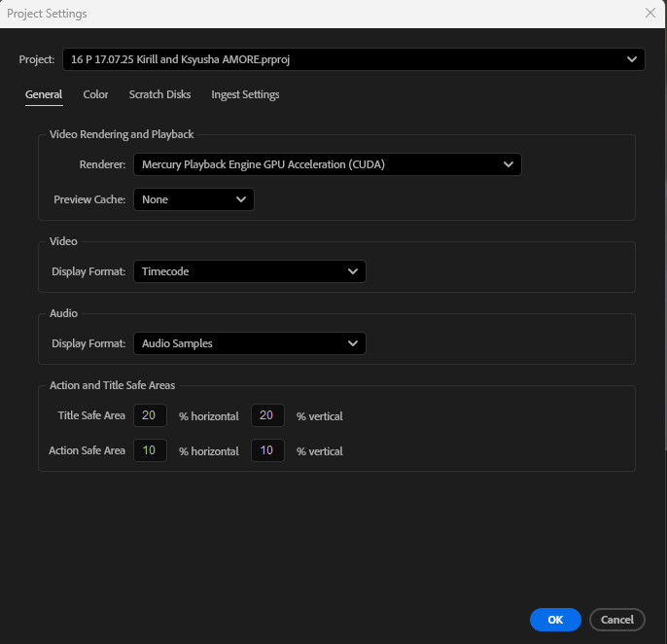Click the Timecode dropdown chevron arrow
The width and height of the screenshot is (667, 644).
pyautogui.click(x=353, y=271)
